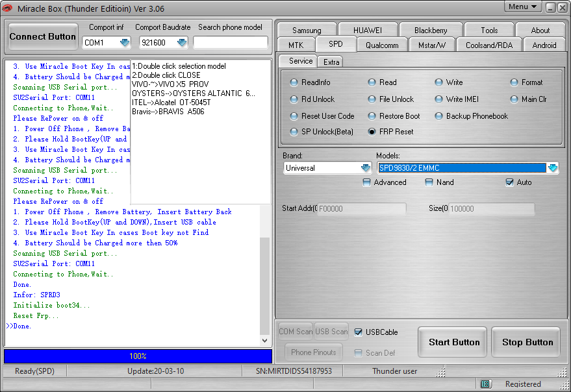This screenshot has height=392, width=571.
Task: Select the Service sub-tab
Action: 298,61
